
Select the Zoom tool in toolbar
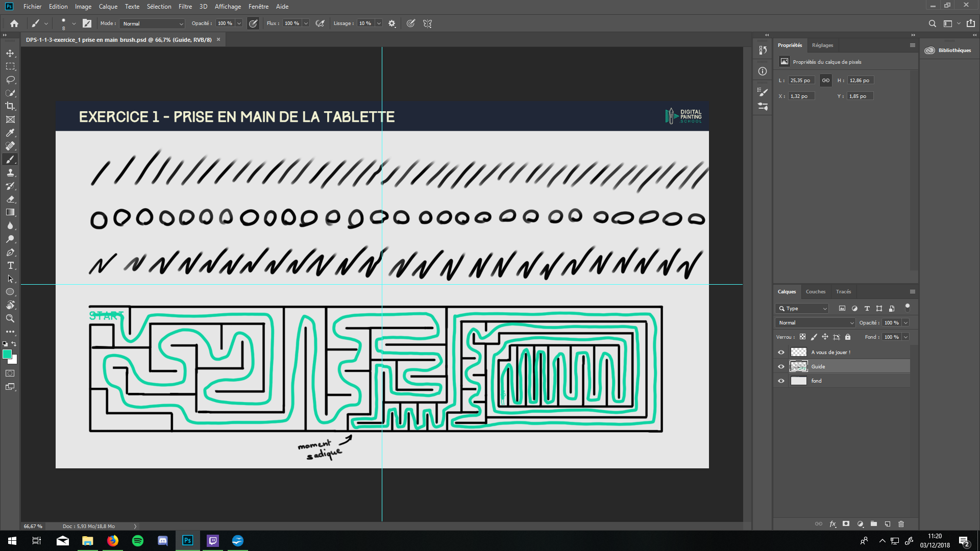click(x=10, y=318)
